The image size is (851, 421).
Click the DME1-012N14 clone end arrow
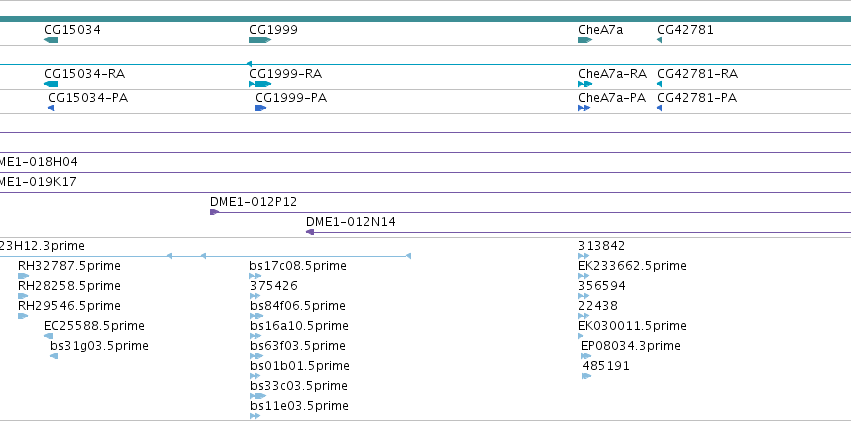pos(310,232)
